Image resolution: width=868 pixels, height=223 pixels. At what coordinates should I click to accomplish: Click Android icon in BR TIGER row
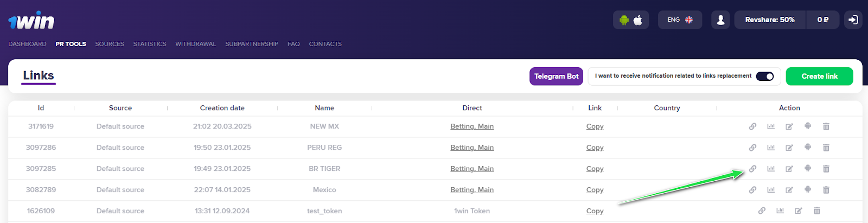(x=808, y=168)
